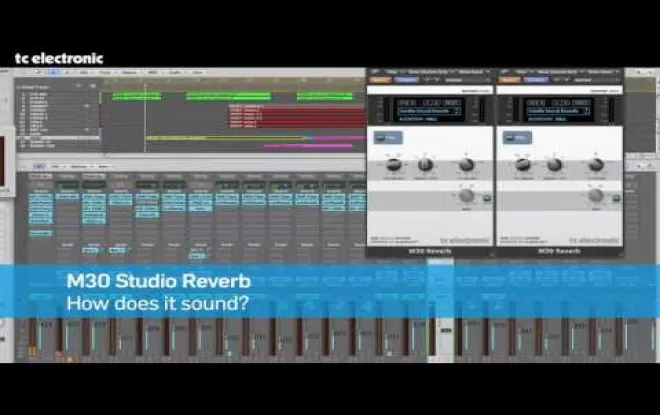Click preset step arrows beside right plugin preset name
660x415 pixels.
click(587, 111)
